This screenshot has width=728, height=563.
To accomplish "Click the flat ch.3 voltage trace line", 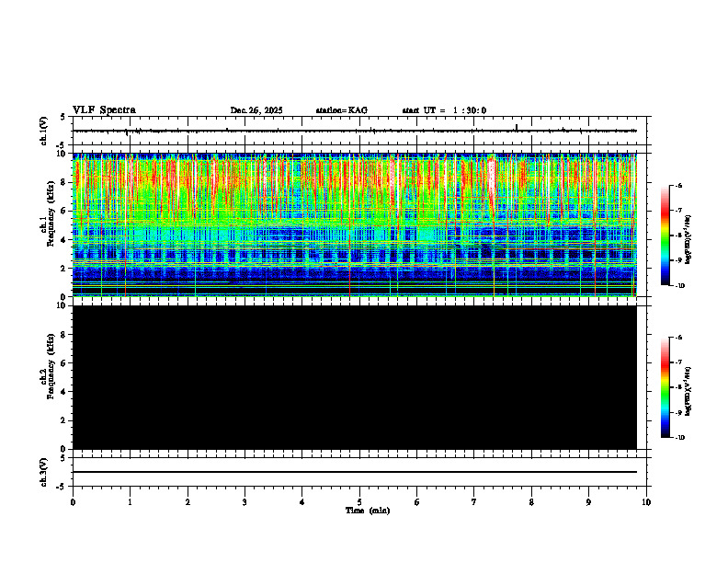I will [x=355, y=472].
